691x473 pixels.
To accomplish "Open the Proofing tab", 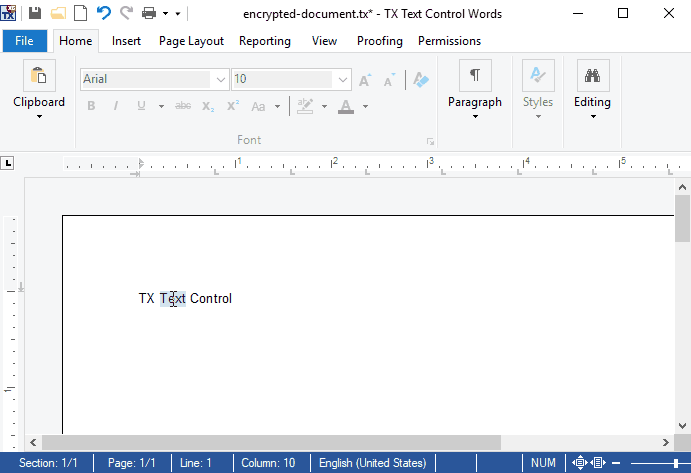I will (380, 41).
